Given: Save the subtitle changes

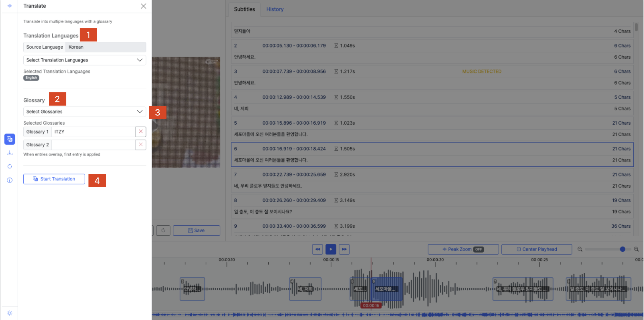Looking at the screenshot, I should [197, 230].
